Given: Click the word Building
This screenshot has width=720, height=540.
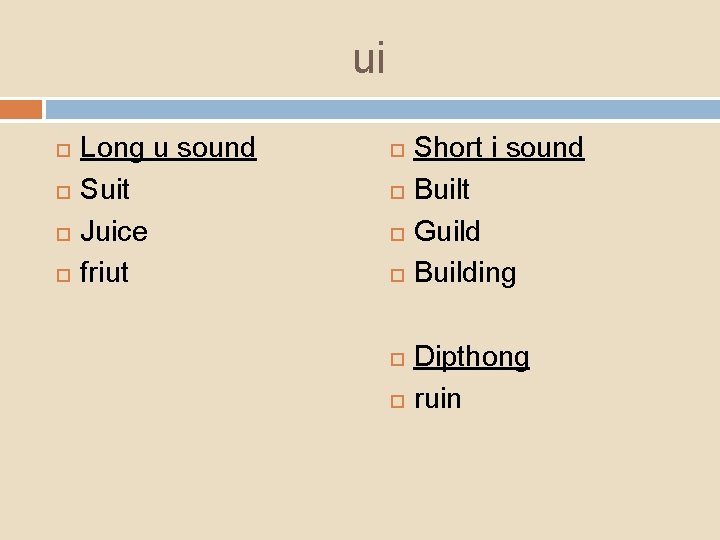Looking at the screenshot, I should click(x=465, y=273).
